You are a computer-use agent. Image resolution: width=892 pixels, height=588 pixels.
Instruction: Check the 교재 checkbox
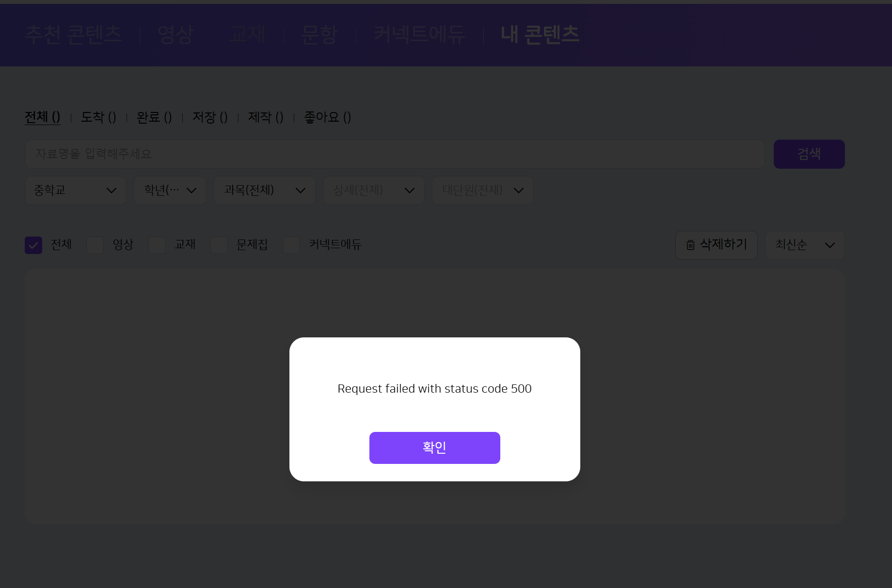(x=157, y=245)
